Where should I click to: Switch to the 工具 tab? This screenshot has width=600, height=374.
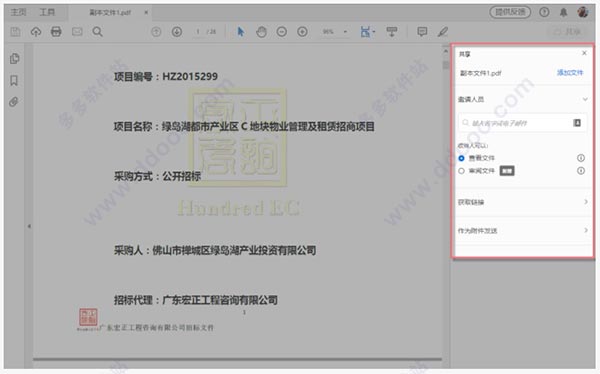click(47, 12)
